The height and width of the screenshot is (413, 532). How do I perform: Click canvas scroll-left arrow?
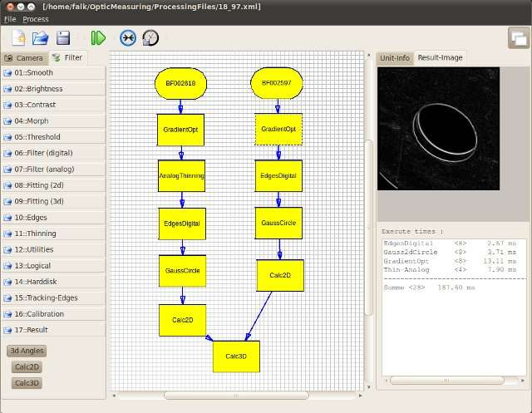point(114,396)
